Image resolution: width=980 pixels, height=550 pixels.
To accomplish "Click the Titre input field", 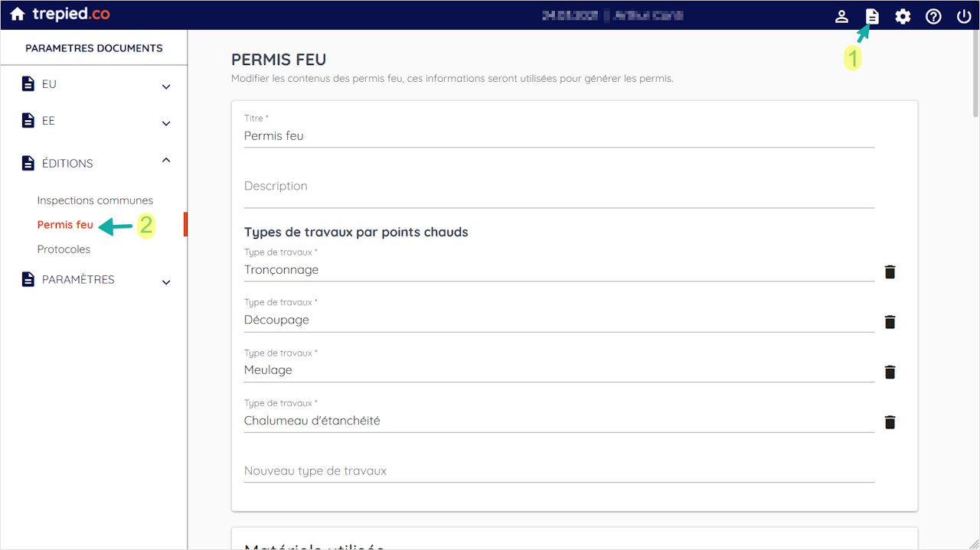I will coord(559,136).
